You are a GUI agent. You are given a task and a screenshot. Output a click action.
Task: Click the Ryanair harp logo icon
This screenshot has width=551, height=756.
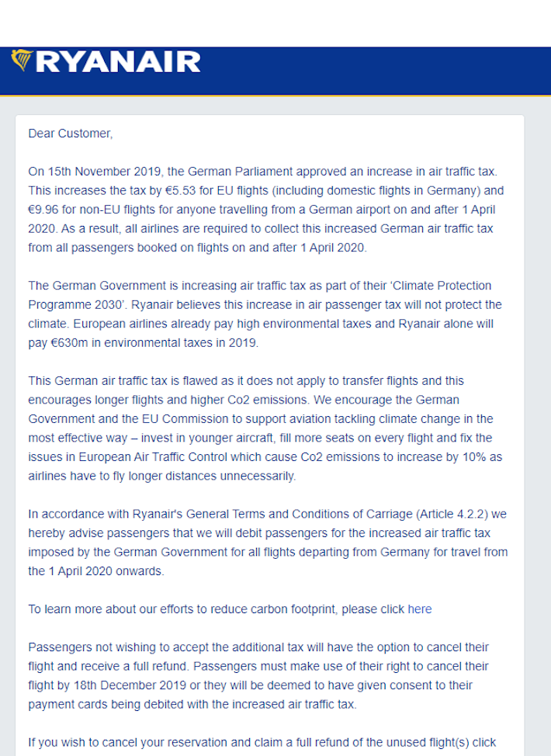click(x=23, y=61)
